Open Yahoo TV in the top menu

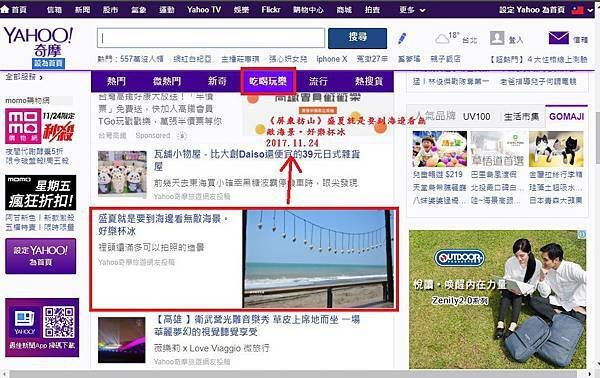(204, 10)
